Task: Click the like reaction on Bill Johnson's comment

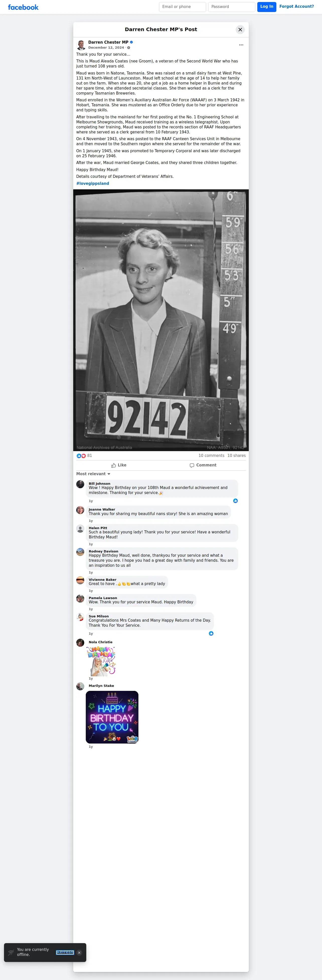Action: point(235,501)
